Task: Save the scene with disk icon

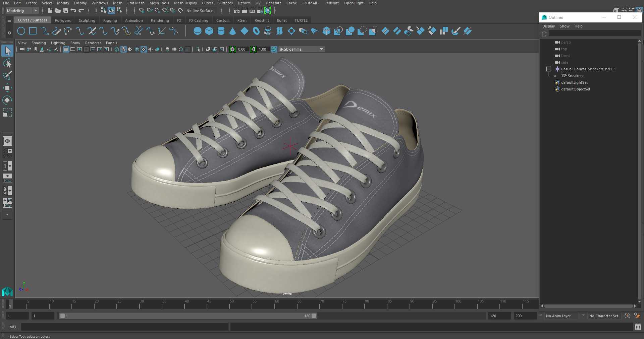Action: (x=66, y=11)
